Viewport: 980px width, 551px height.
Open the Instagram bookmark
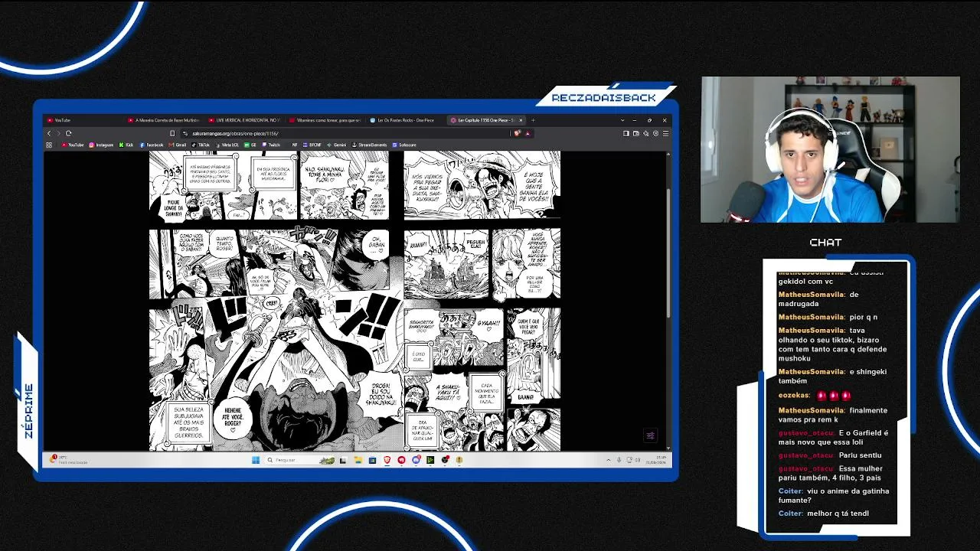point(101,145)
